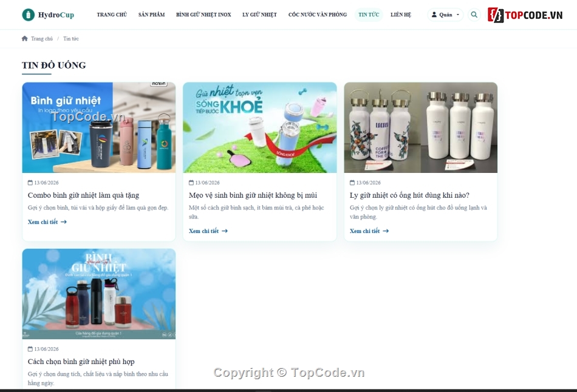
Task: Click arrow icon after Xem chi tiết on Combo card
Action: click(x=64, y=221)
